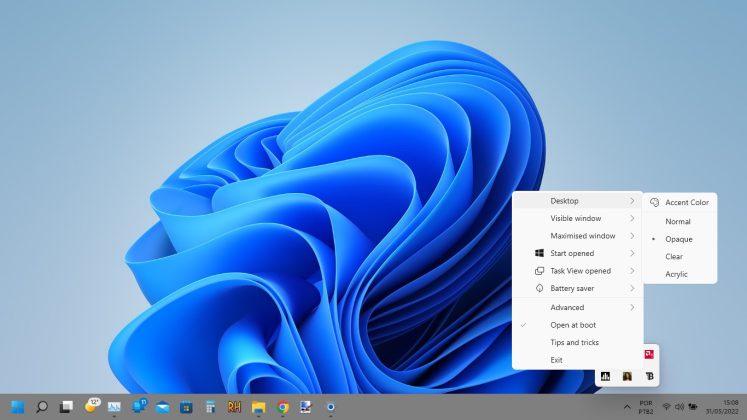The width and height of the screenshot is (747, 420).
Task: Expand the Advanced submenu arrow
Action: [x=632, y=308]
